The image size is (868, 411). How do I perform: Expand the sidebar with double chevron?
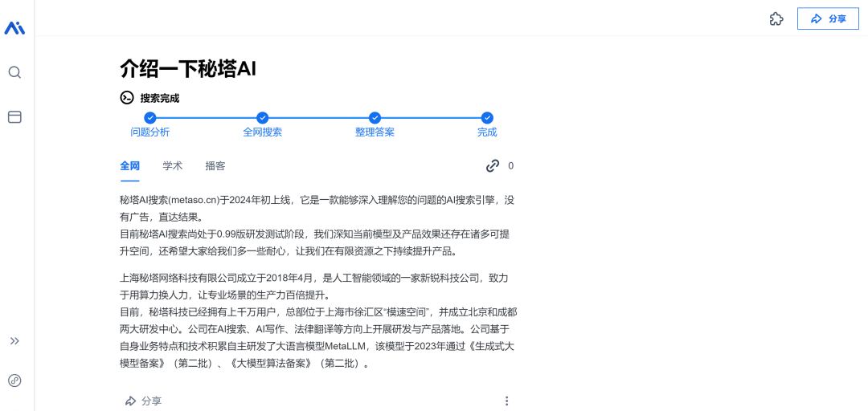click(15, 341)
